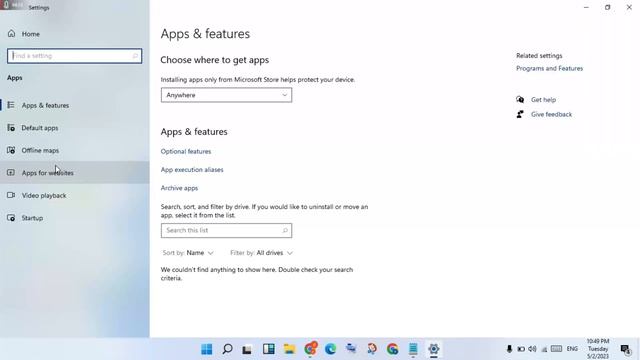Click the battery tray icon
The width and height of the screenshot is (640, 360).
pos(521,349)
